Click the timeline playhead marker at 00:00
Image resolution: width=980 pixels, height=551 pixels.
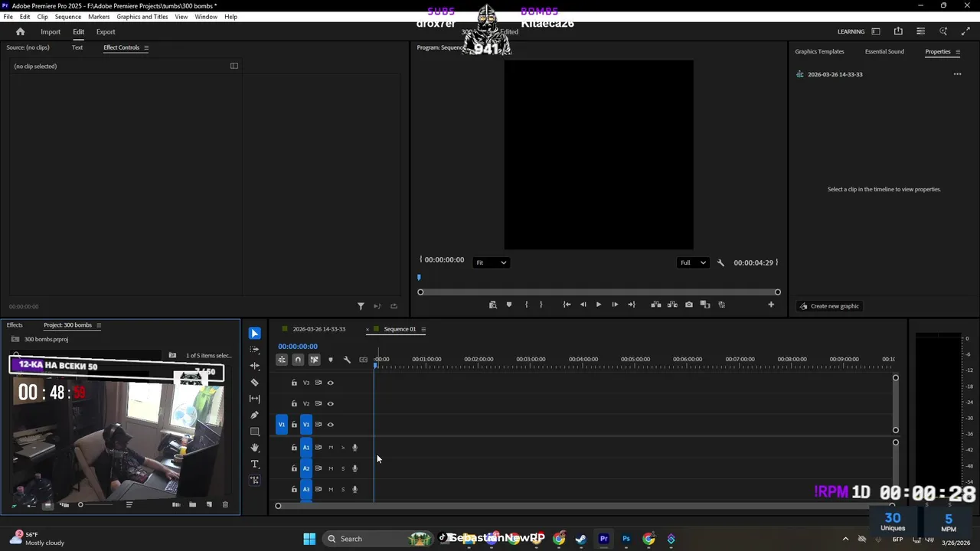(x=375, y=366)
